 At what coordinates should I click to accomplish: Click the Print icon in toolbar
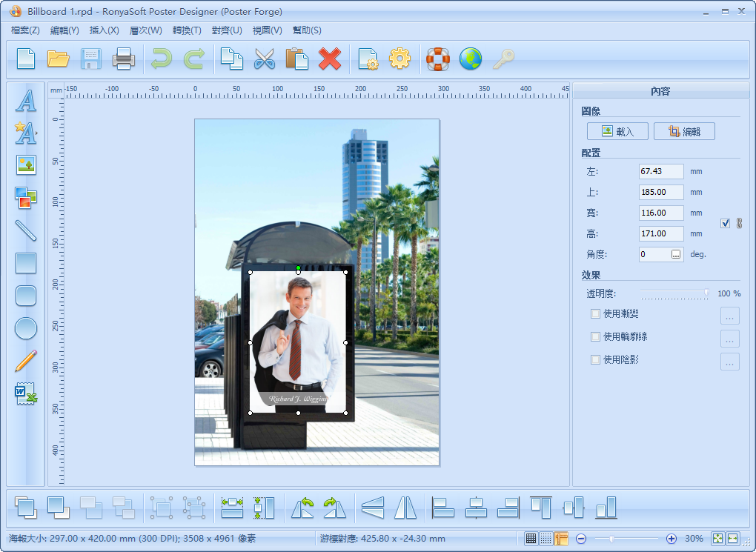click(123, 59)
